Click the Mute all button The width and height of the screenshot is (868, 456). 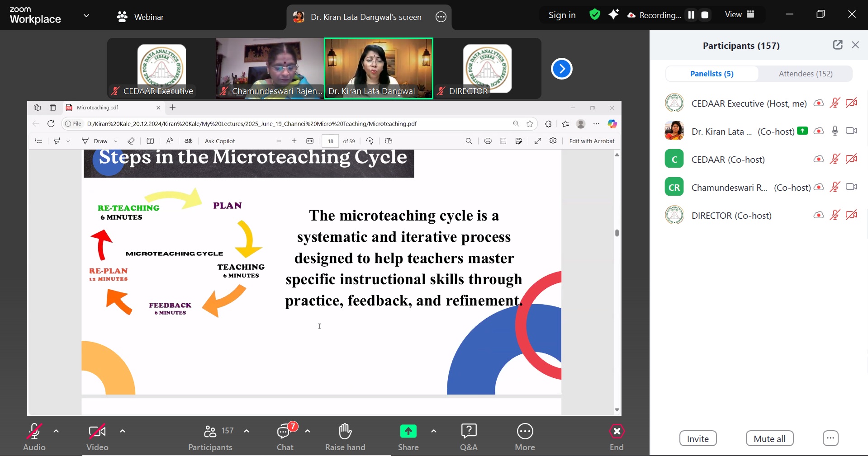pyautogui.click(x=769, y=438)
